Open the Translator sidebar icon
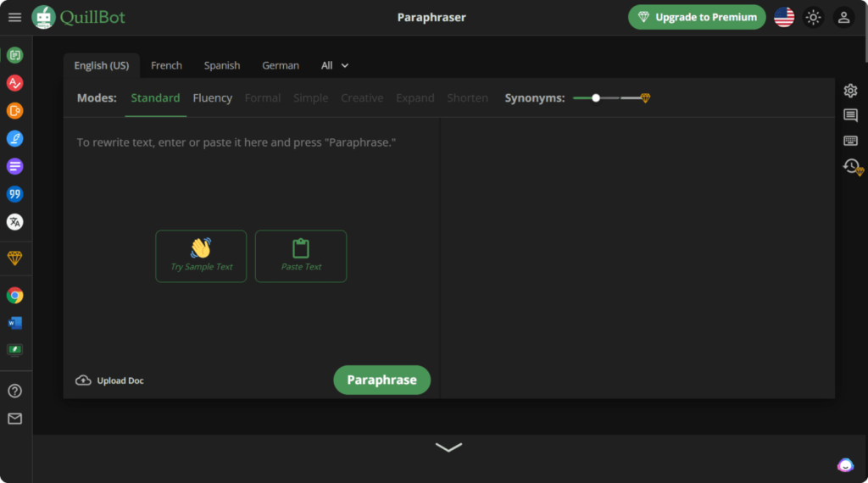Viewport: 868px width, 483px height. tap(15, 222)
